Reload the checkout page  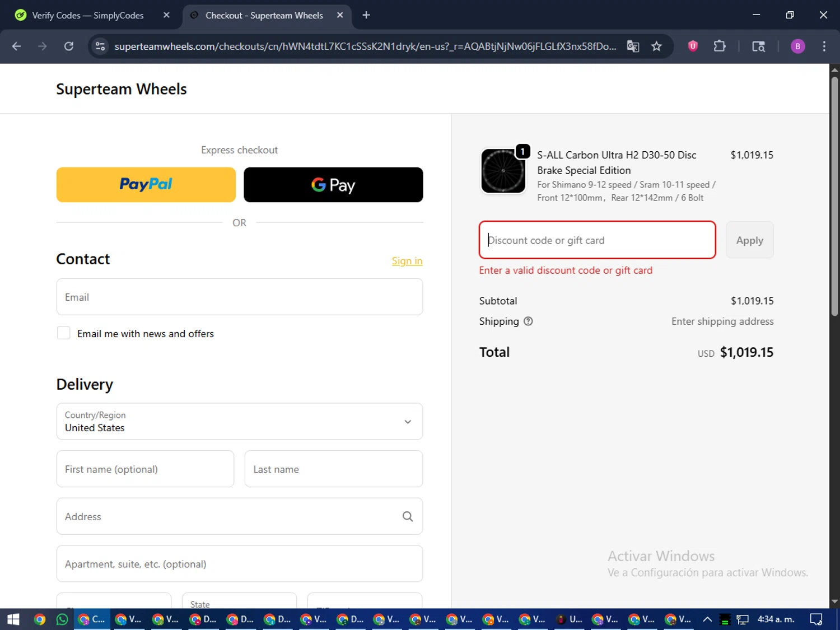tap(69, 46)
